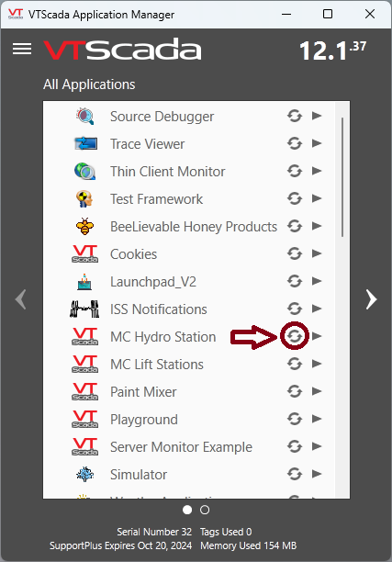Image resolution: width=392 pixels, height=562 pixels.
Task: Switch to the second page indicator dot
Action: point(205,510)
